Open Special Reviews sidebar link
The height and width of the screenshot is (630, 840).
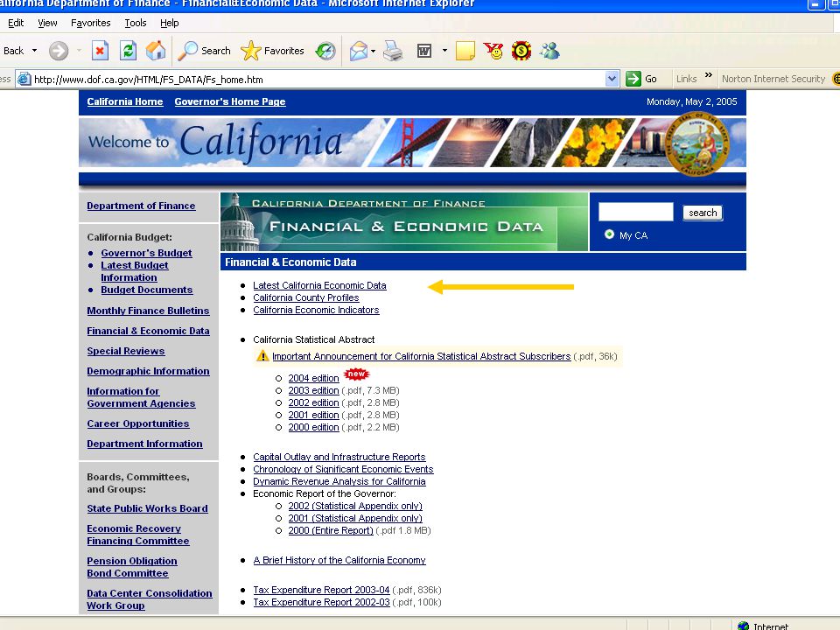(x=126, y=351)
